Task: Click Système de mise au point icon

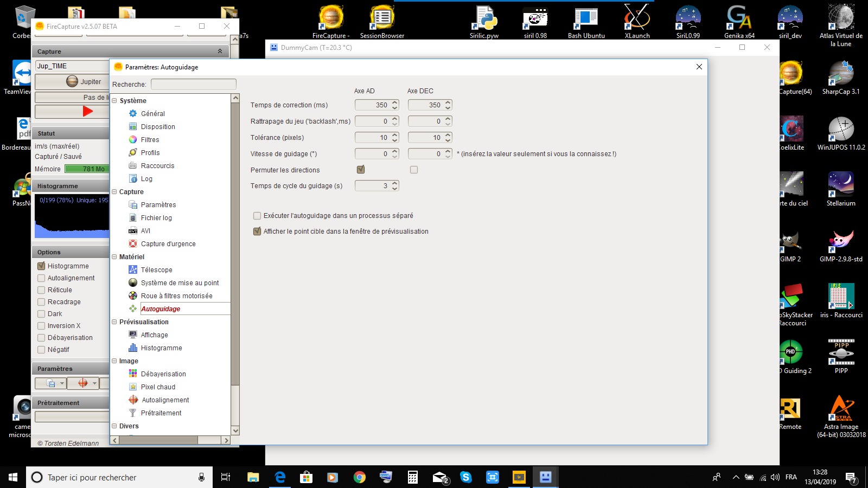Action: pyautogui.click(x=133, y=282)
